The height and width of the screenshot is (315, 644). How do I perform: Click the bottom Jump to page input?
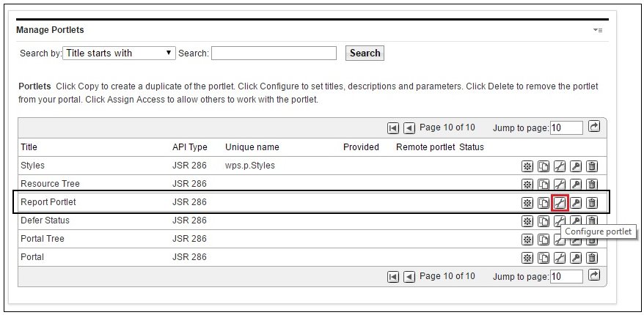pos(566,277)
